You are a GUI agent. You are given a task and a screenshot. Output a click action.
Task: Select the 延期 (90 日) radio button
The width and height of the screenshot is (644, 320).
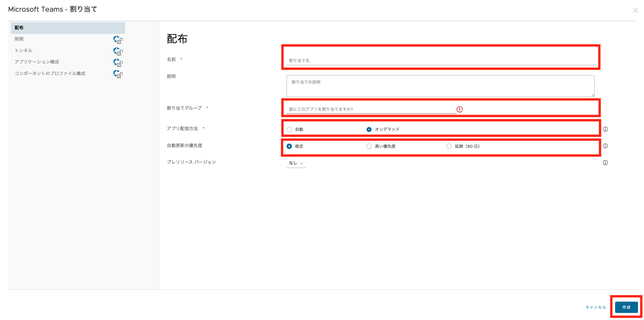tap(449, 146)
